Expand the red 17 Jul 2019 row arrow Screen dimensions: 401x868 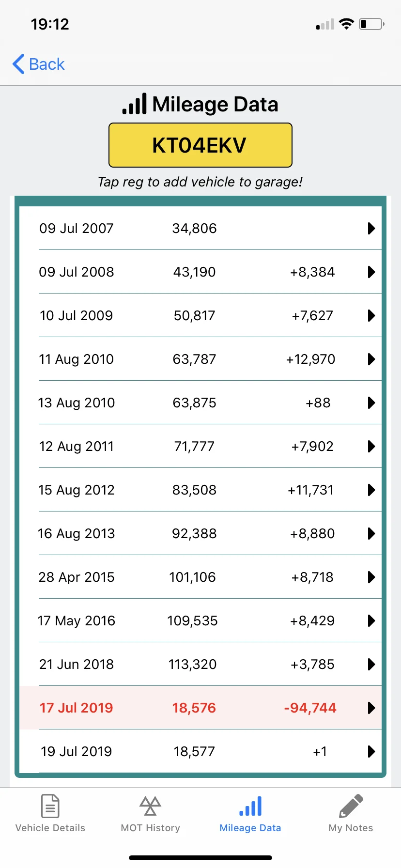(x=371, y=708)
